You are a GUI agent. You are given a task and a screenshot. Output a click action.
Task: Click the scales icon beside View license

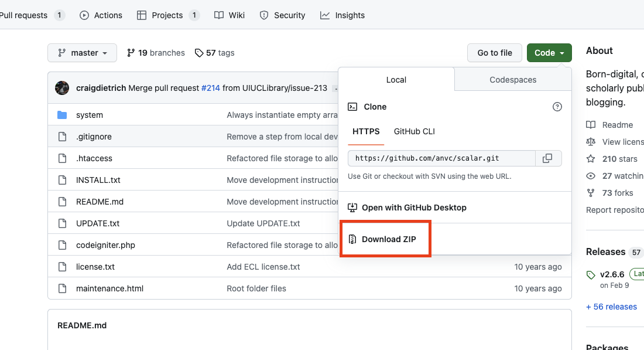pos(591,142)
